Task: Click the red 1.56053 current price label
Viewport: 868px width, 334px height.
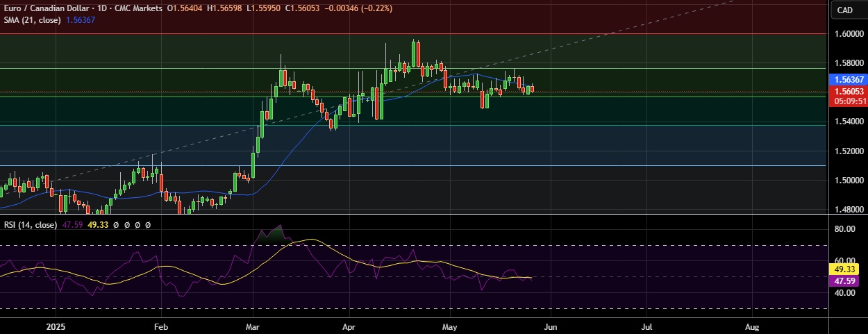Action: tap(849, 91)
